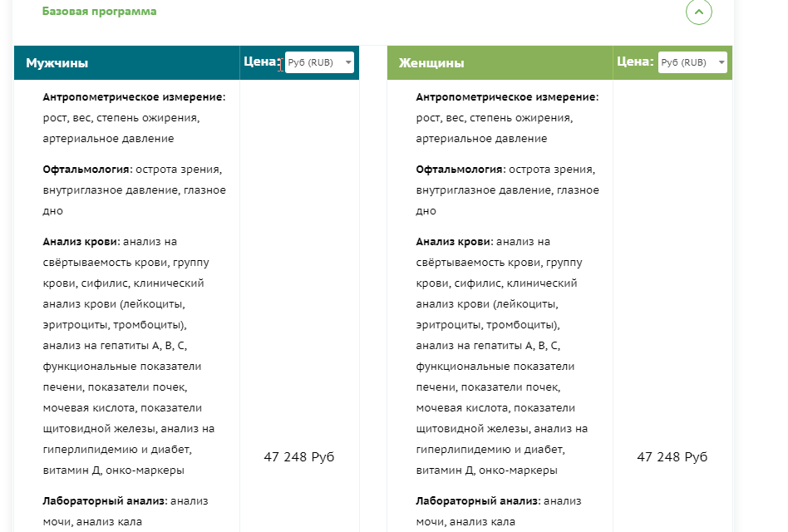Collapse the Базовая программа section with chevron icon
788x532 pixels.
point(698,12)
